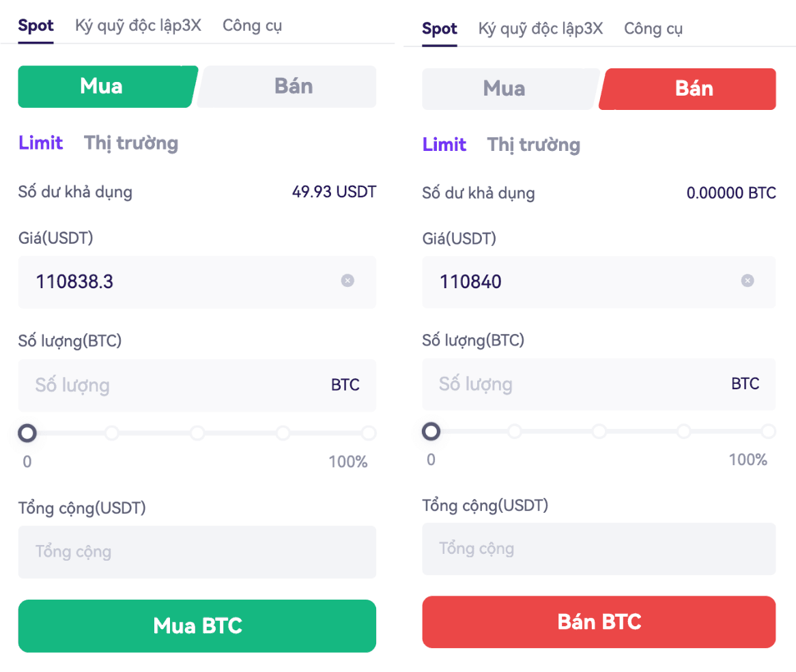Switch to Thị trường order type on right
796x672 pixels.
click(534, 145)
